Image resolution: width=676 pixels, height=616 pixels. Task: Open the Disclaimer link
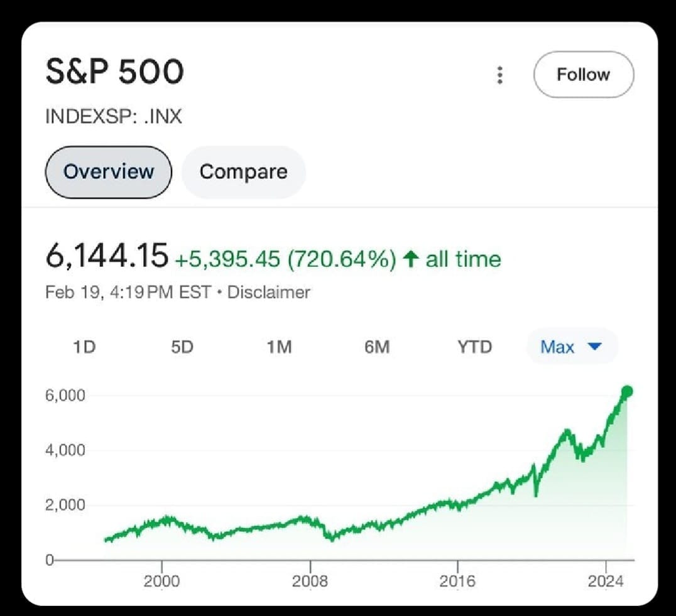pyautogui.click(x=268, y=292)
